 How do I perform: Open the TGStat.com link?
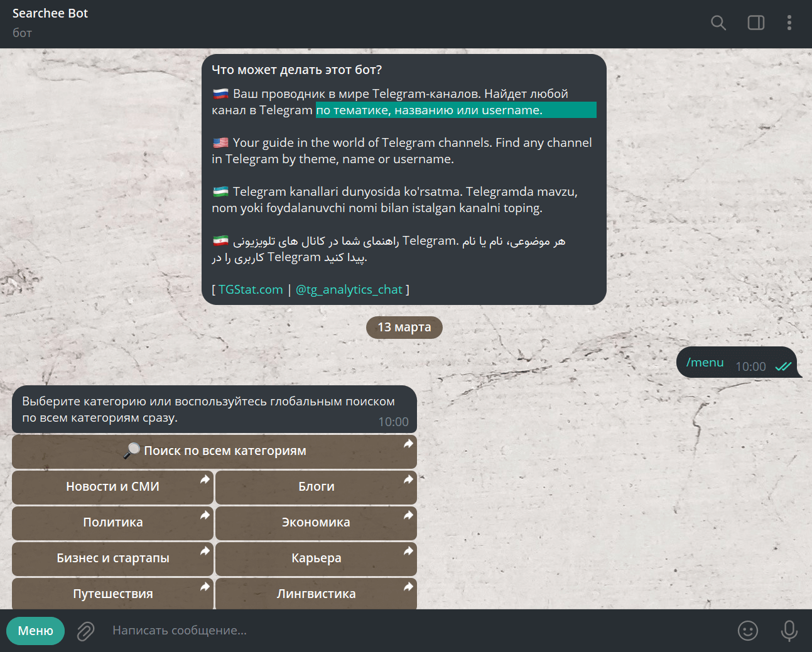coord(251,289)
